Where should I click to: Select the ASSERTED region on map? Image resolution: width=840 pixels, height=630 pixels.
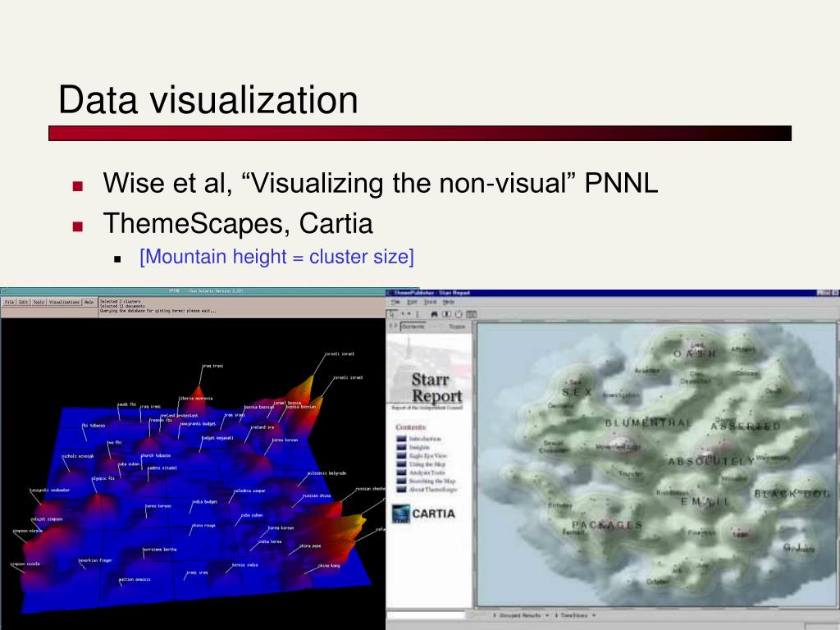click(745, 427)
